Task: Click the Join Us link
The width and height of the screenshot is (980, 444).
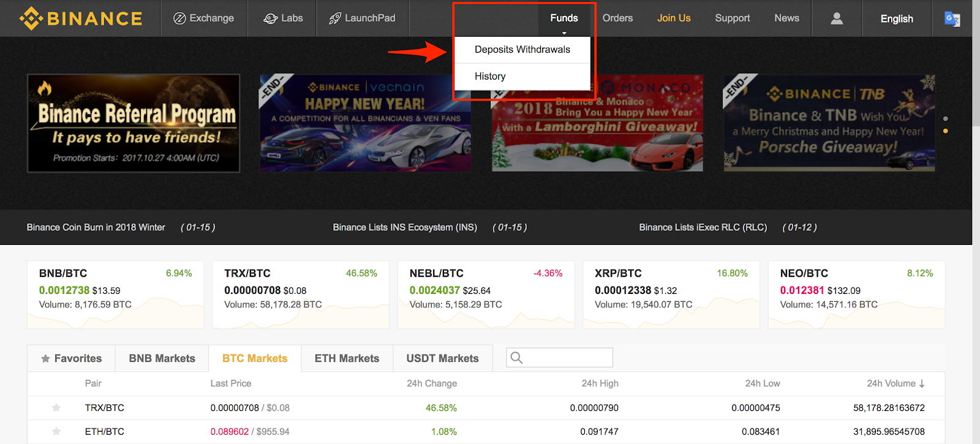Action: click(674, 18)
